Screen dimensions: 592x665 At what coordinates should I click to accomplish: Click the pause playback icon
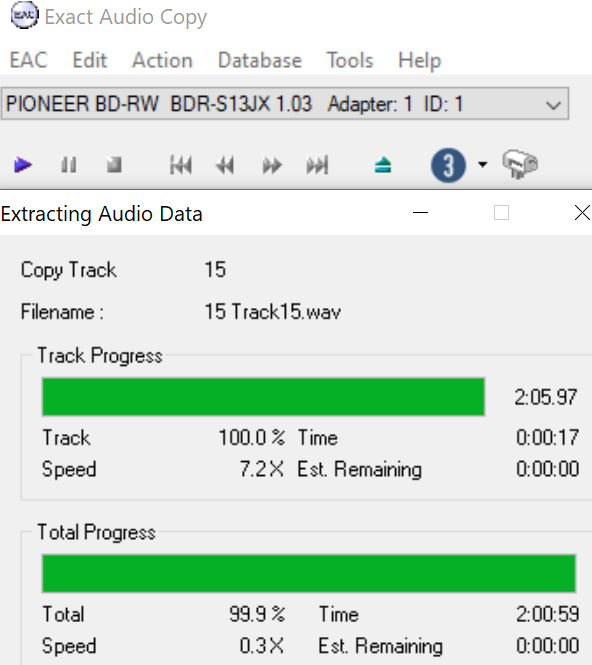click(x=69, y=165)
